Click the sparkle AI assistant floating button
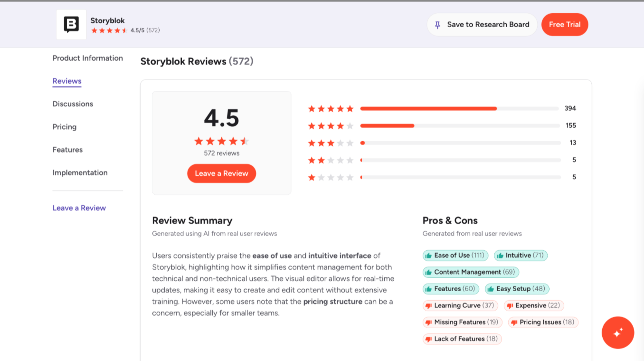This screenshot has width=644, height=361. (617, 333)
